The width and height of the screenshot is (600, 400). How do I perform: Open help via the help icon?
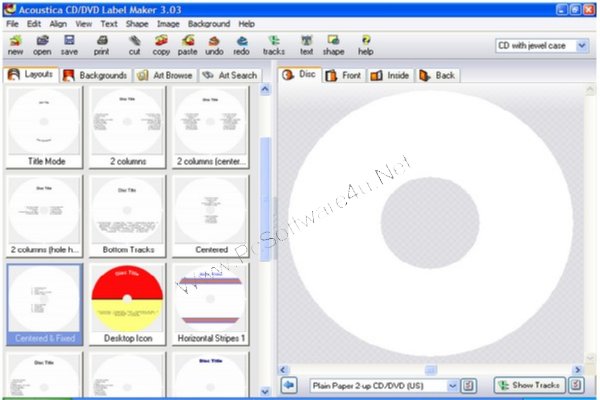click(x=366, y=45)
